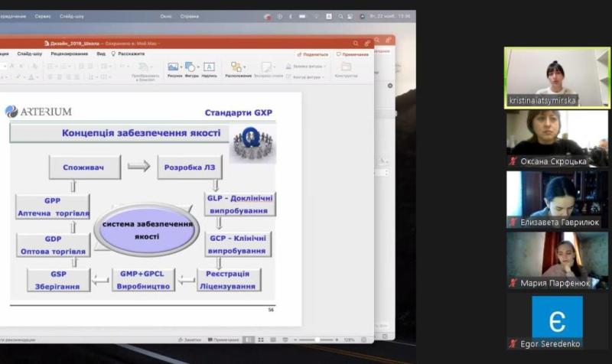The height and width of the screenshot is (364, 612).
Task: Switch to Reading view icon in status bar
Action: 273,340
